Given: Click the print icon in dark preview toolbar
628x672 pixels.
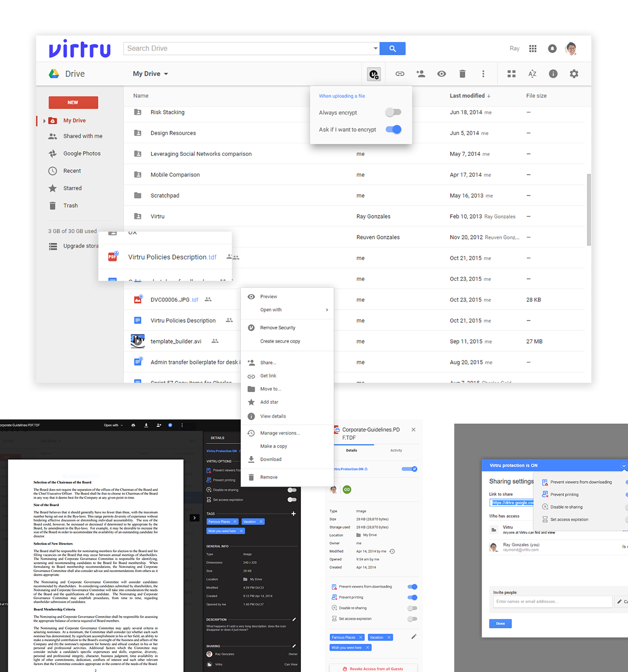Looking at the screenshot, I should point(133,425).
